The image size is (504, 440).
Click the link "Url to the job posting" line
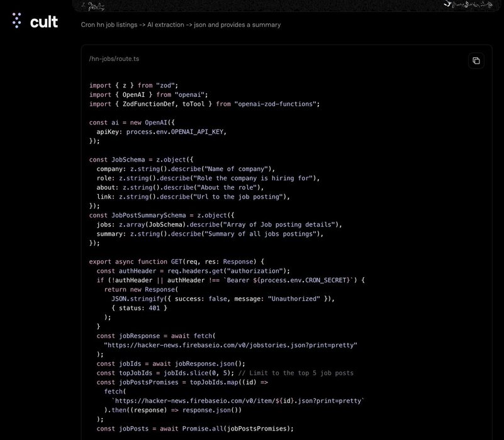193,197
